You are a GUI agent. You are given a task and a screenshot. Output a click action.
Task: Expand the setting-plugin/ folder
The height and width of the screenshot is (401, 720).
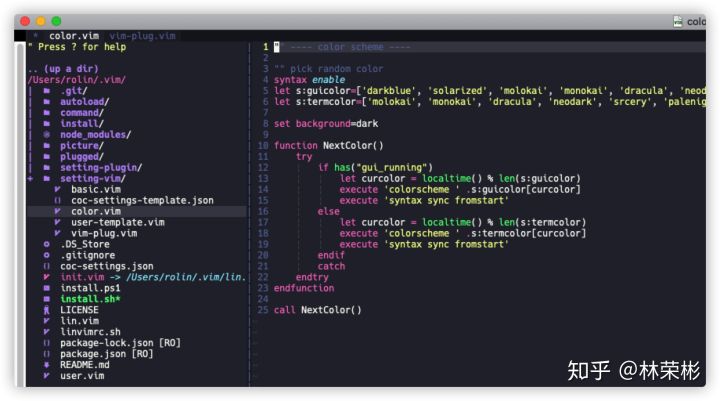point(100,167)
